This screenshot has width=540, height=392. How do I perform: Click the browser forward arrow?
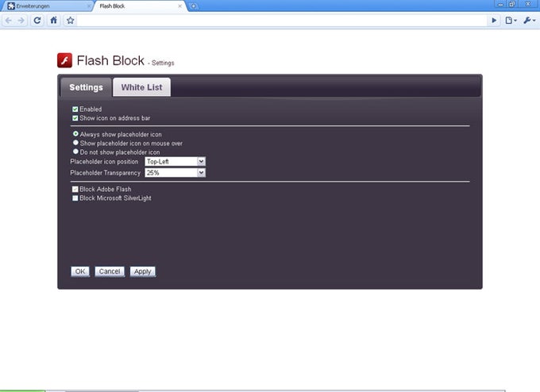(21, 21)
